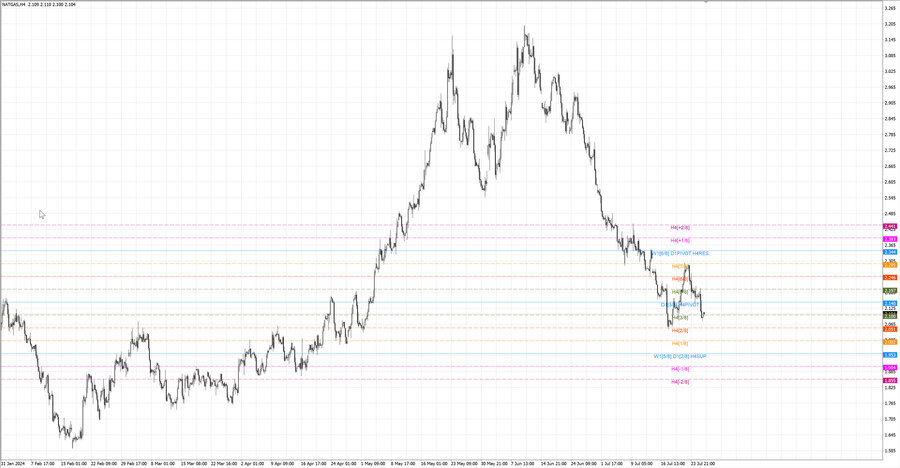Click the 2.393 magenta price tag

click(890, 239)
